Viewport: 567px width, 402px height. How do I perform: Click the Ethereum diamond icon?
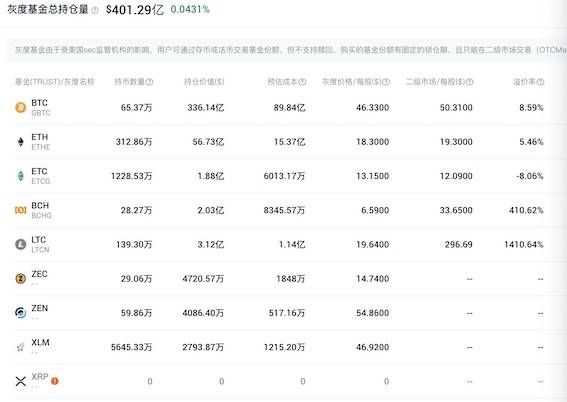click(21, 142)
